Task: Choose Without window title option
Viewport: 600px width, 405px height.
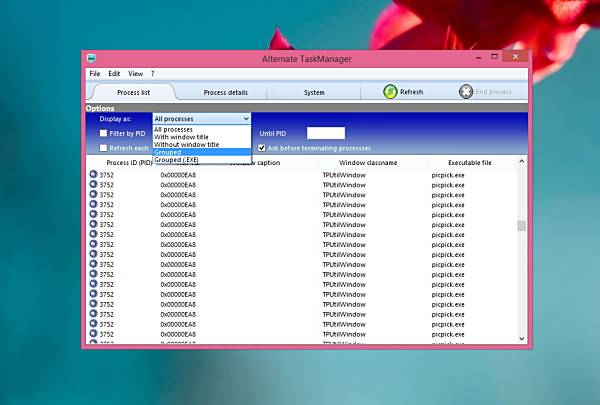Action: (x=202, y=145)
